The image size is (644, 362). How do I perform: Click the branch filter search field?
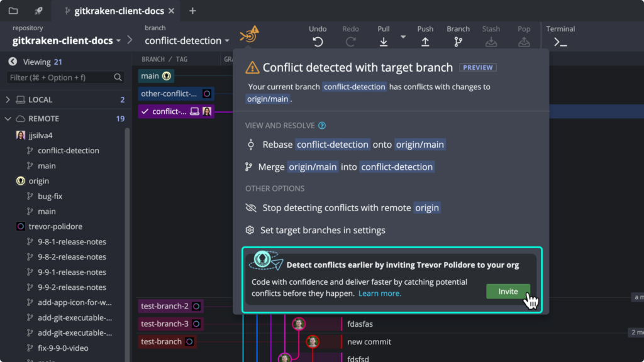[60, 77]
